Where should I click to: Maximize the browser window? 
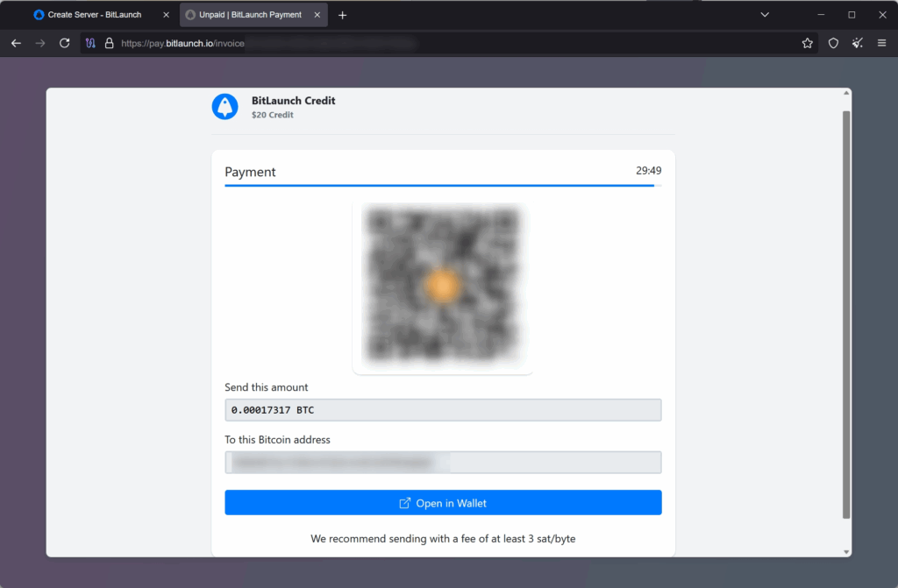pyautogui.click(x=852, y=15)
